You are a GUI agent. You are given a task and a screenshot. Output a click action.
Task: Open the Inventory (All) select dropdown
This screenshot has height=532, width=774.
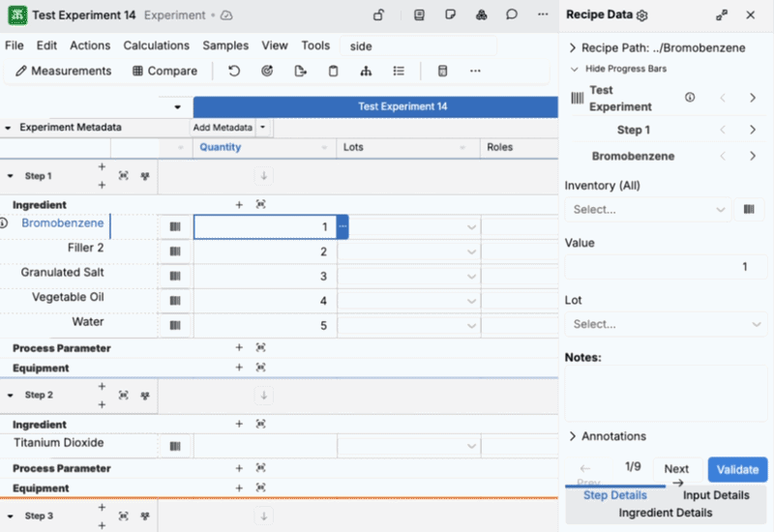(x=647, y=209)
